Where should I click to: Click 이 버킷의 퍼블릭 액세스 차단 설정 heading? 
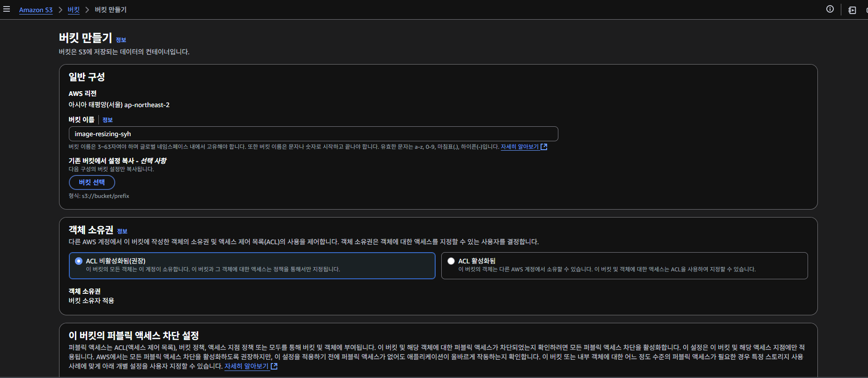(x=134, y=335)
